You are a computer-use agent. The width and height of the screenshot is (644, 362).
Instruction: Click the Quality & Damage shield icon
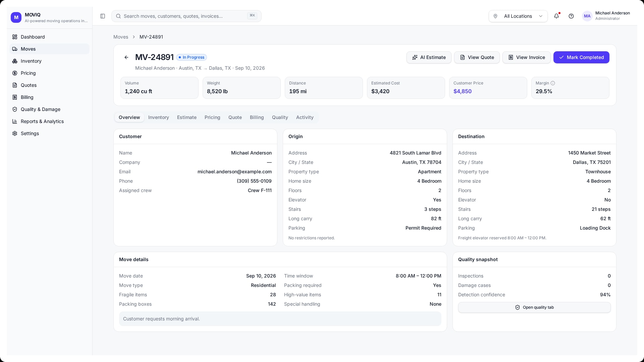coord(15,109)
